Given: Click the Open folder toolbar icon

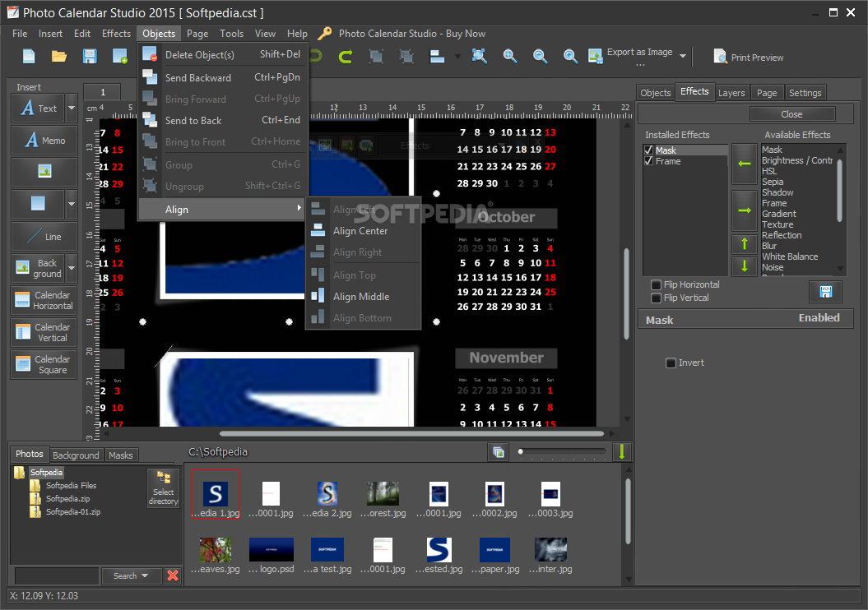Looking at the screenshot, I should 59,57.
